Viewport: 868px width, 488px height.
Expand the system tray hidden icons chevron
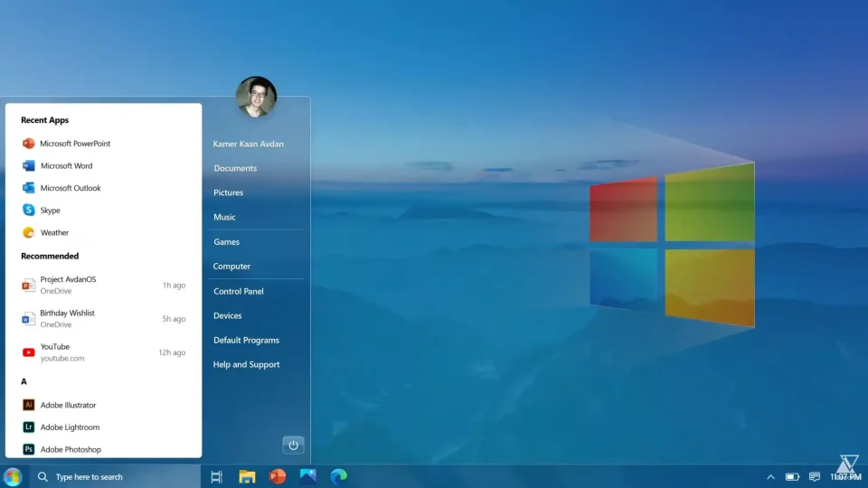770,476
